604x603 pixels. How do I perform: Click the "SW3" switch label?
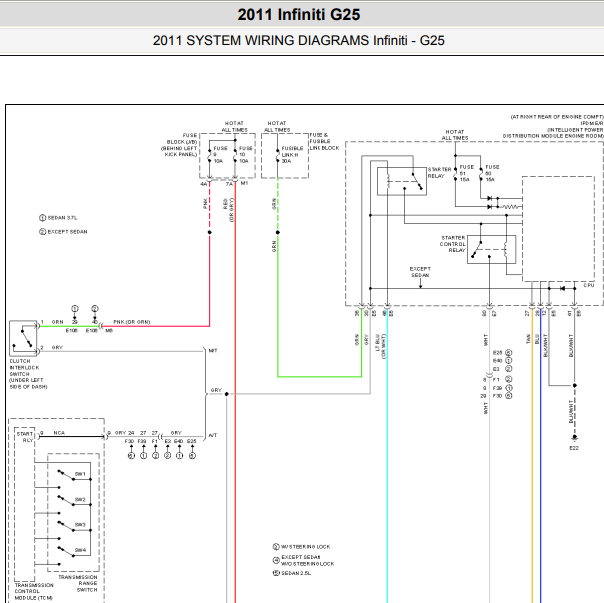tap(80, 525)
